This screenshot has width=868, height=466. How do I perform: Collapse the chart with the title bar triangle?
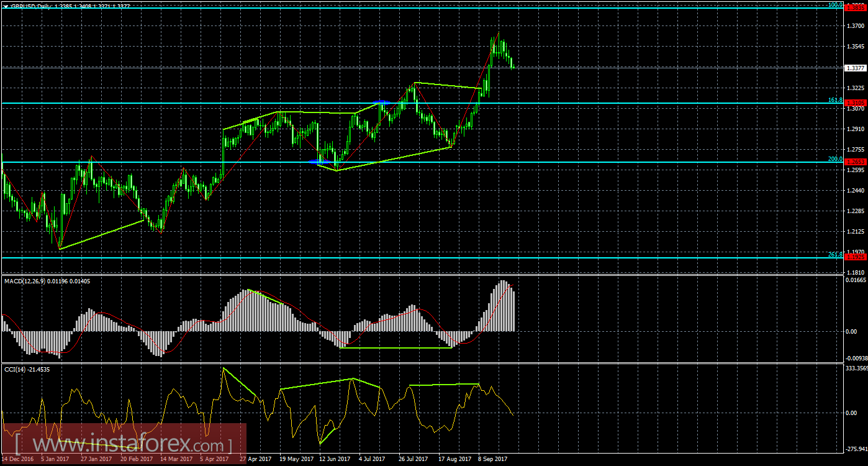pyautogui.click(x=6, y=4)
